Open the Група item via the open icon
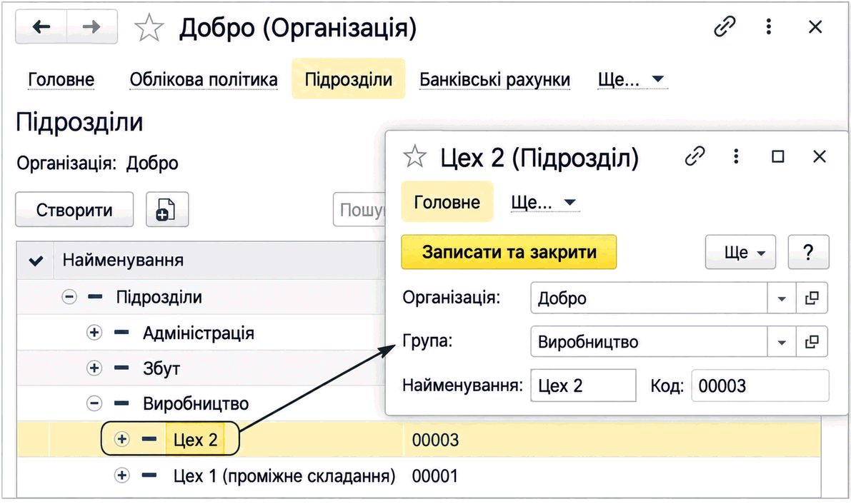Viewport: 851px width, 504px height. [812, 342]
